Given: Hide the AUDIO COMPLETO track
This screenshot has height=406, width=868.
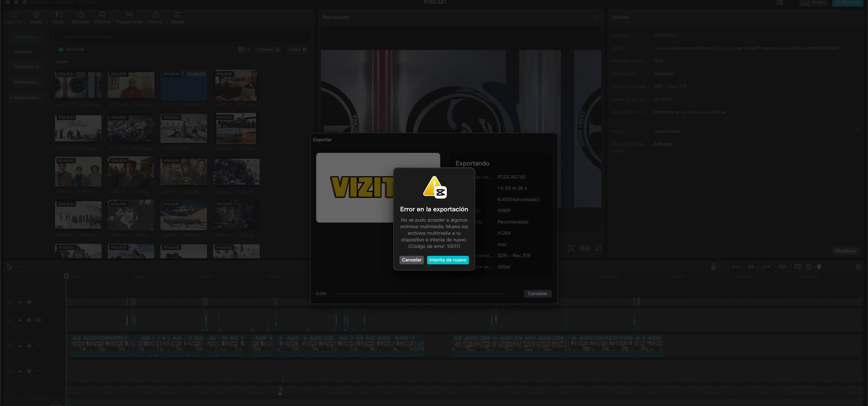Looking at the screenshot, I should point(29,346).
